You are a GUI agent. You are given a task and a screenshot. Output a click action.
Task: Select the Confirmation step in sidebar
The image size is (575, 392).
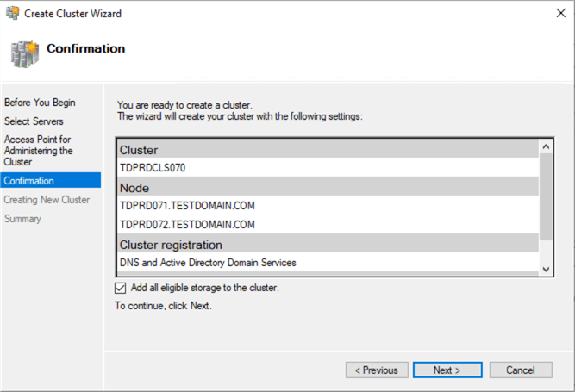pos(29,181)
